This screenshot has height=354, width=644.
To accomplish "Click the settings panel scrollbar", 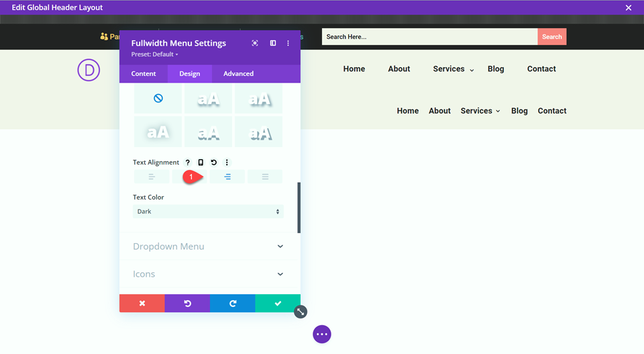I will pyautogui.click(x=299, y=208).
